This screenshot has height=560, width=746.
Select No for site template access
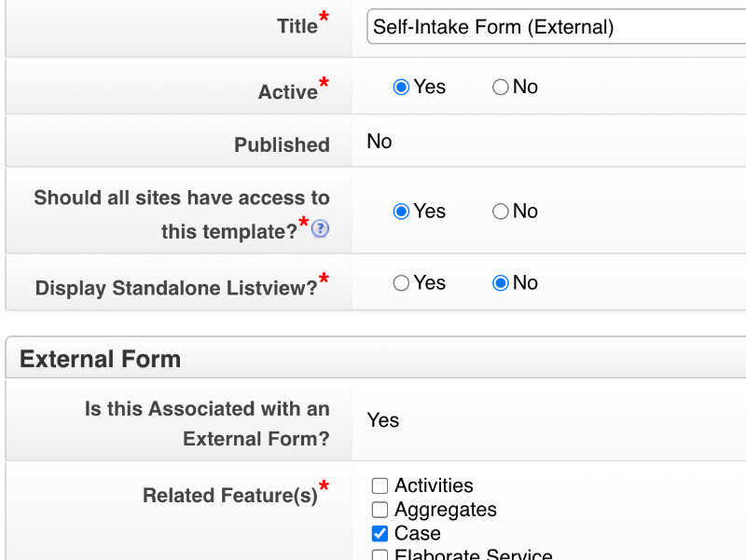[500, 211]
